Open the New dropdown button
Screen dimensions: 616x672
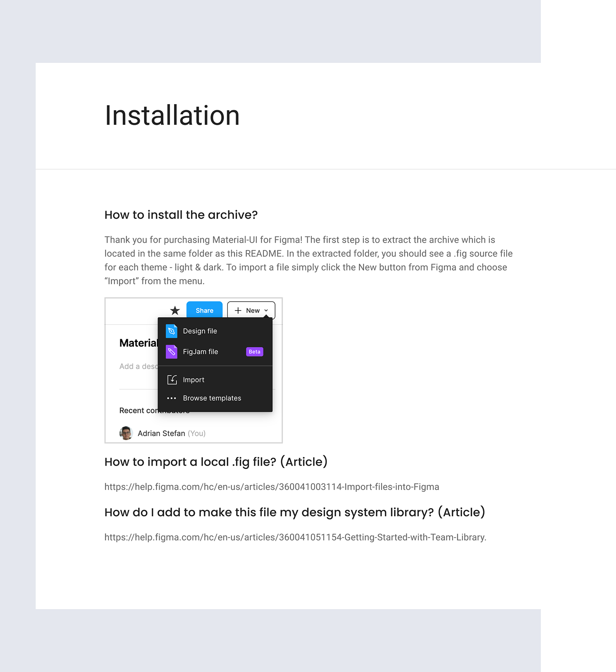(251, 310)
